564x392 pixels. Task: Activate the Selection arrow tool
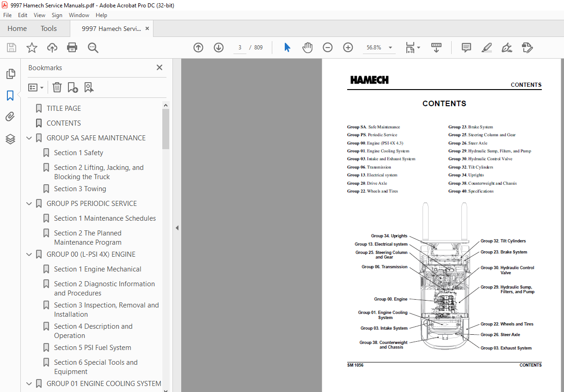point(287,48)
